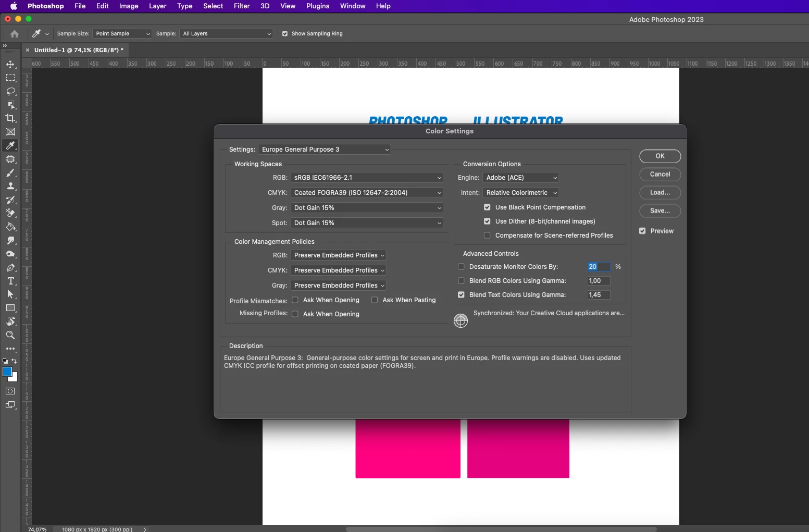Uncheck Use Black Point Compensation
Viewport: 809px width, 532px height.
[487, 207]
